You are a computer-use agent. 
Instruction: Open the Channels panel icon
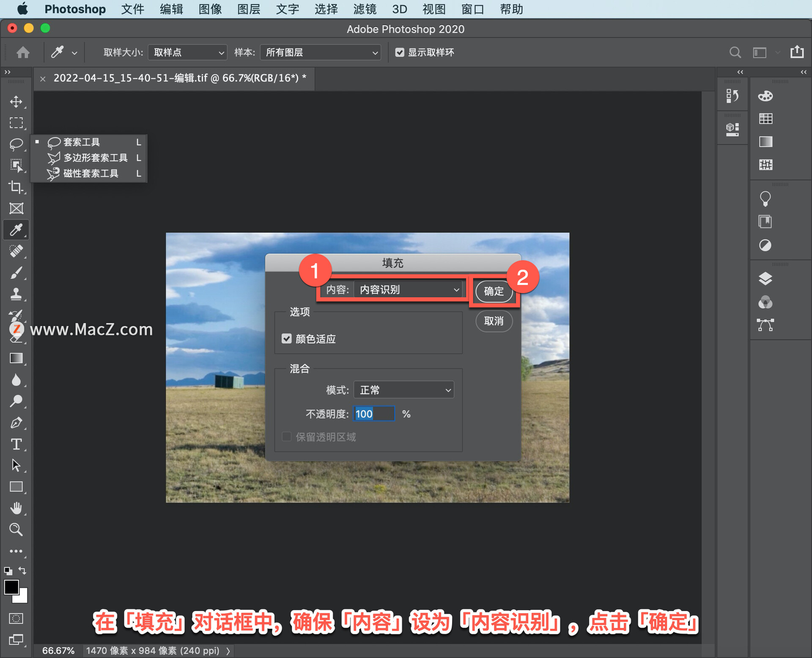click(x=765, y=302)
